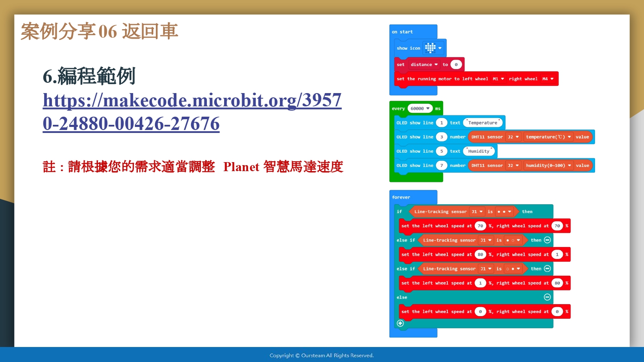This screenshot has height=362, width=644.
Task: Click the OLED line number 7 field
Action: pyautogui.click(x=441, y=166)
